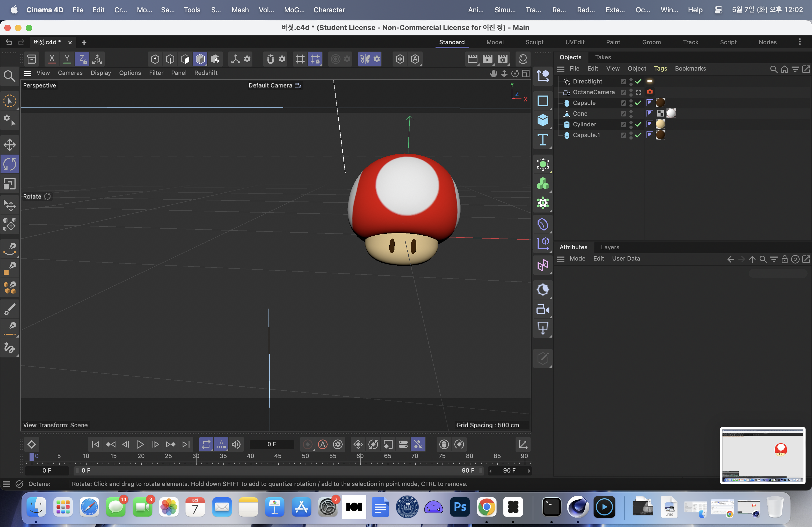Click the Sketch spline doodle tool
The width and height of the screenshot is (812, 527).
click(x=10, y=348)
